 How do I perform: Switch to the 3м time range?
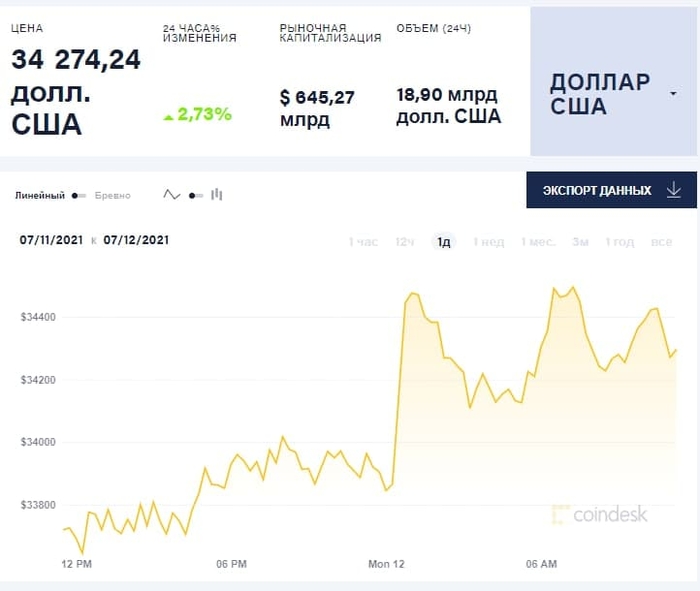580,242
